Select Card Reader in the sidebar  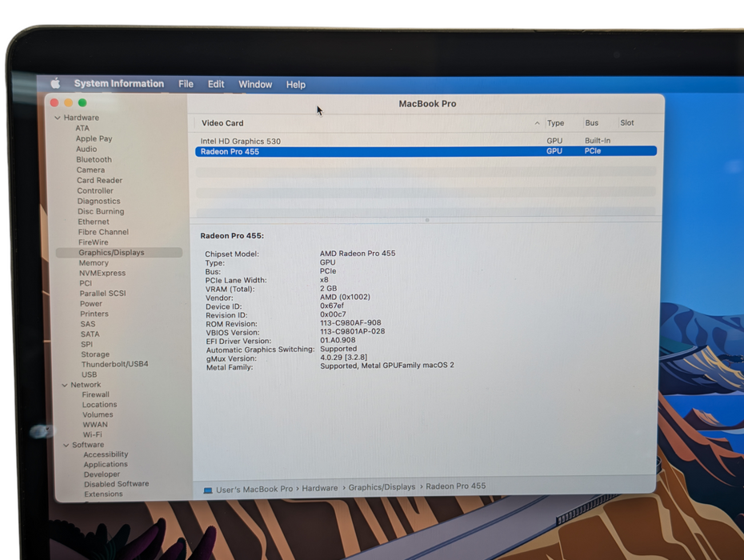pyautogui.click(x=100, y=180)
